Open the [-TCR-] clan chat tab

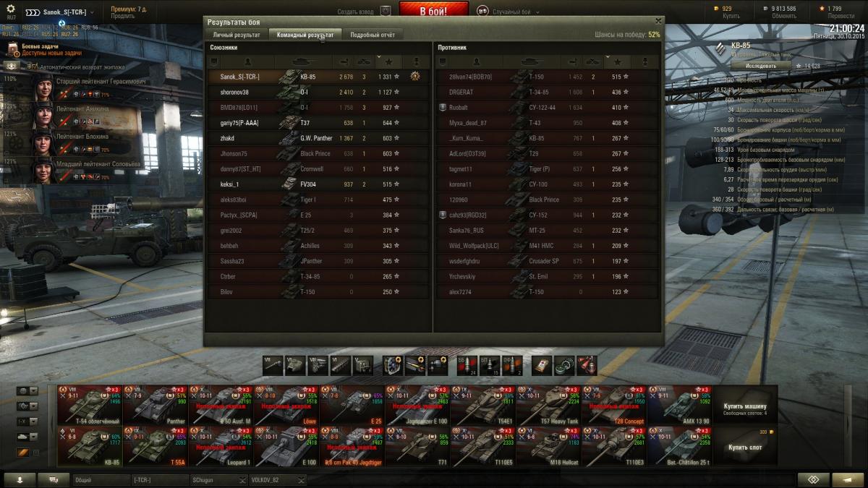160,480
